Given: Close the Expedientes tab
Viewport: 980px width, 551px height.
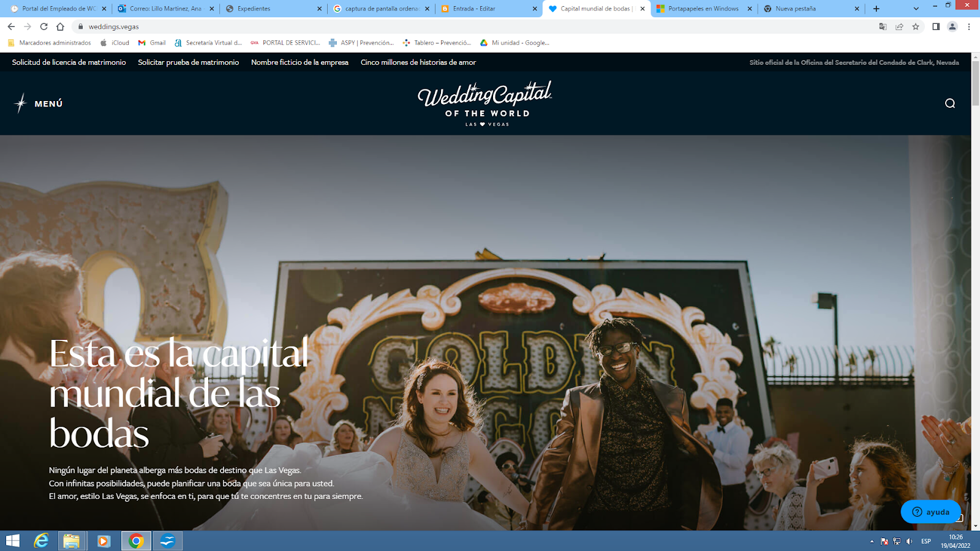Looking at the screenshot, I should [x=319, y=9].
